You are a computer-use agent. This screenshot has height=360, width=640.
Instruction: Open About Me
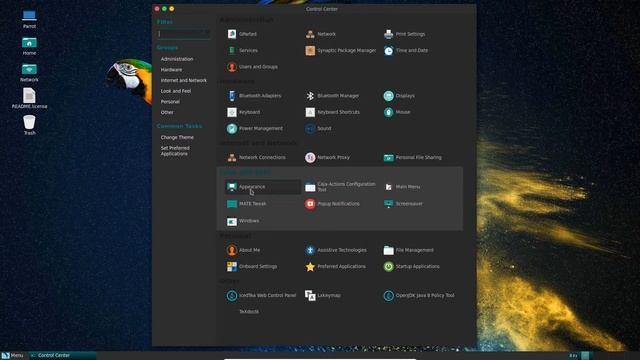tap(243, 250)
